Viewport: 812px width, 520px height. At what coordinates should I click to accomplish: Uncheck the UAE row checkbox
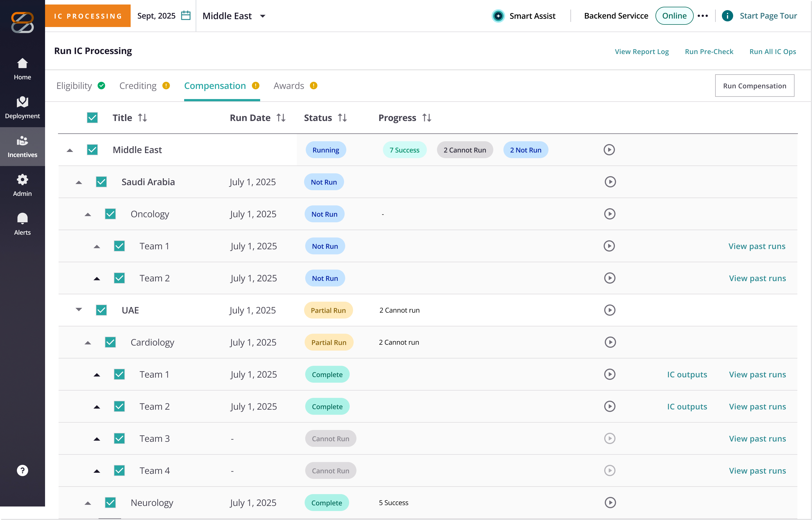pos(101,310)
